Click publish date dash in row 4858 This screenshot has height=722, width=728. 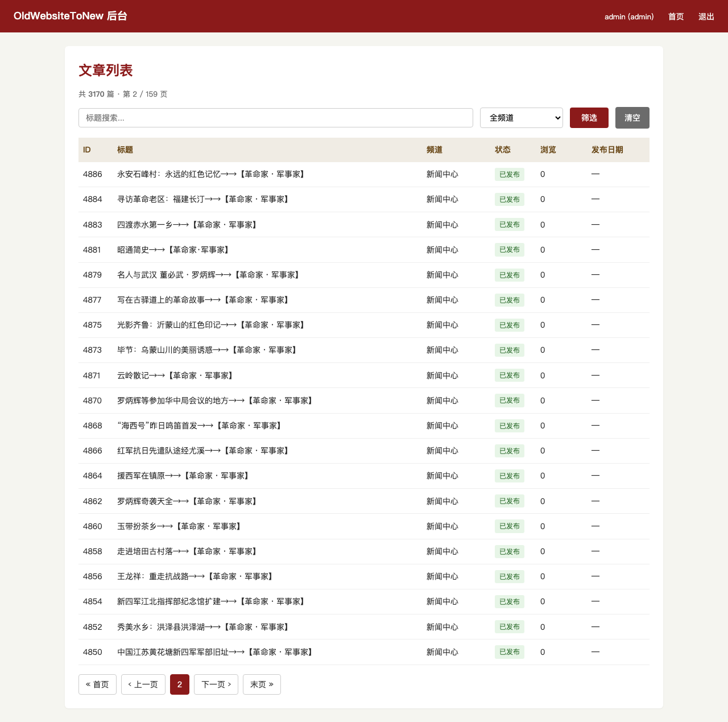point(595,551)
